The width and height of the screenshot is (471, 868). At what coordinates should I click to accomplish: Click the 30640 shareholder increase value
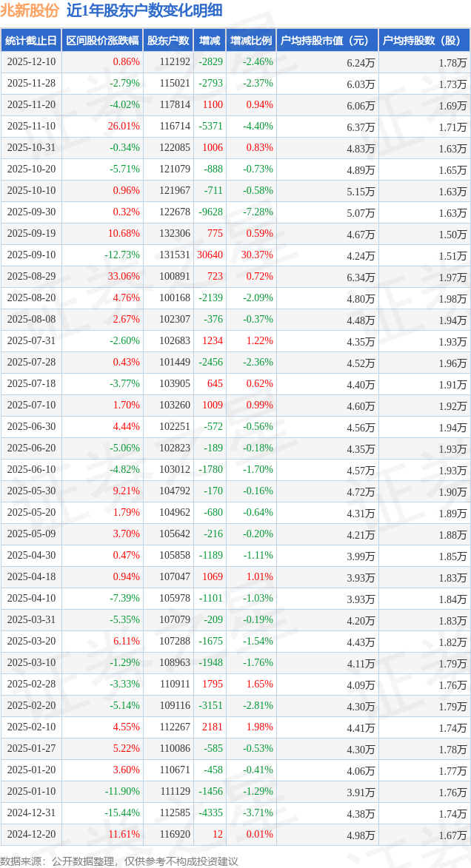(210, 255)
